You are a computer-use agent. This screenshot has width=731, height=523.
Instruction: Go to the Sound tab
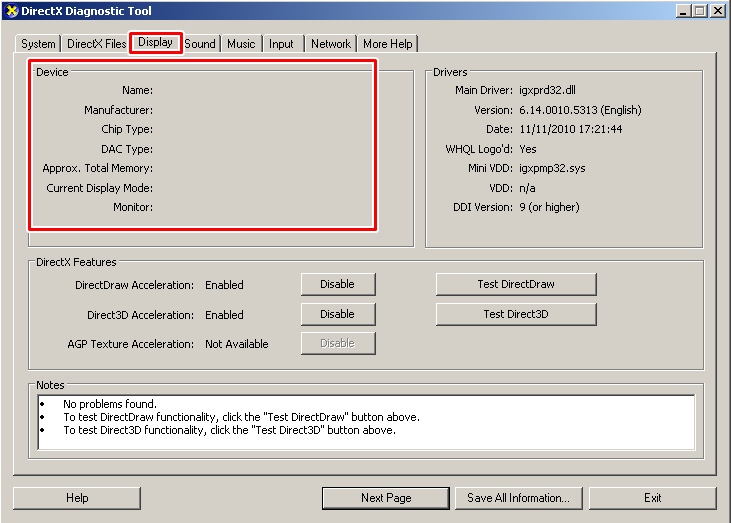(200, 44)
